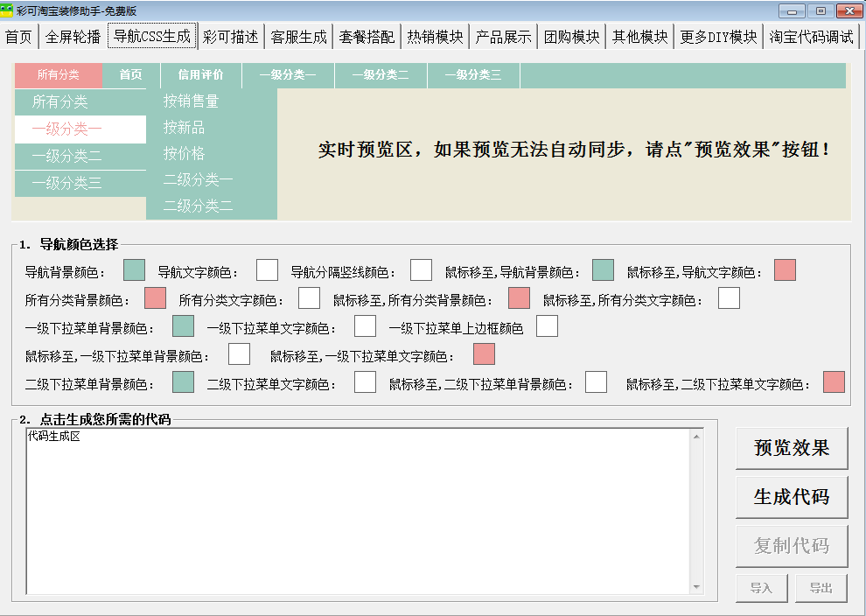Screen dimensions: 866x616
Task: Change the 所有分类背景颜色 pink swatch
Action: click(x=155, y=298)
